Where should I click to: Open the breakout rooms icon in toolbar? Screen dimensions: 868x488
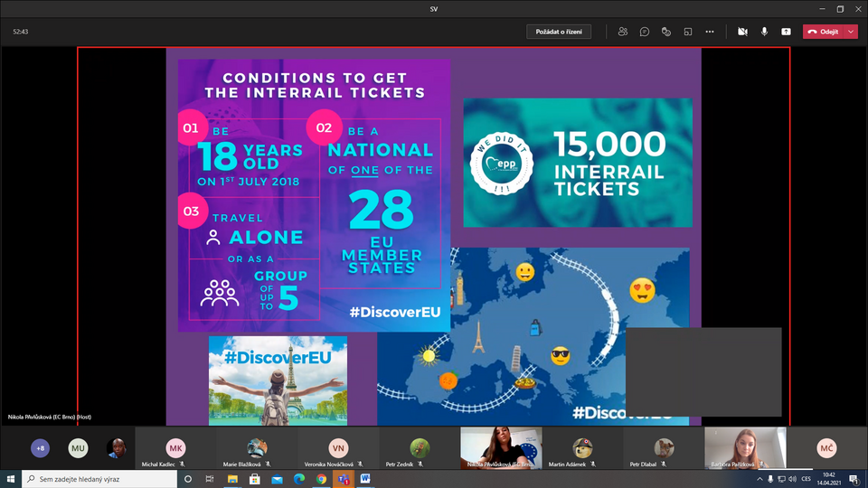coord(687,32)
